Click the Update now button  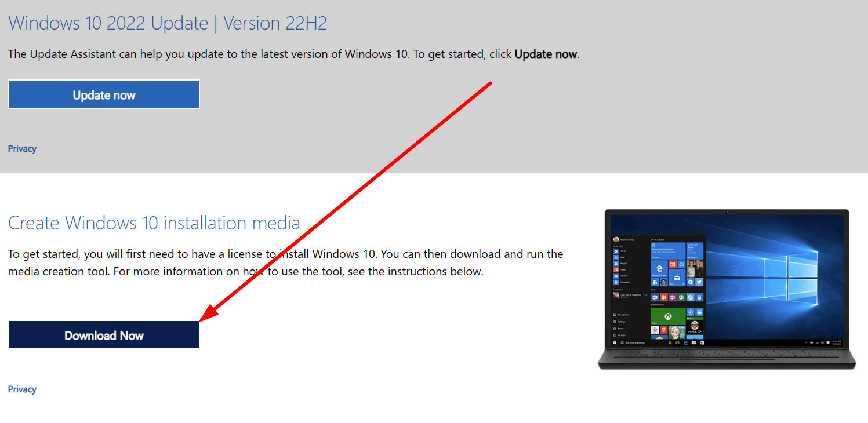pos(104,94)
